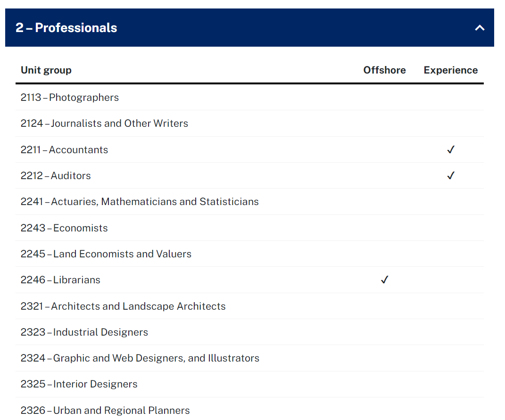The image size is (505, 420).
Task: Select 2245 Land Economists and Valuers
Action: [106, 254]
